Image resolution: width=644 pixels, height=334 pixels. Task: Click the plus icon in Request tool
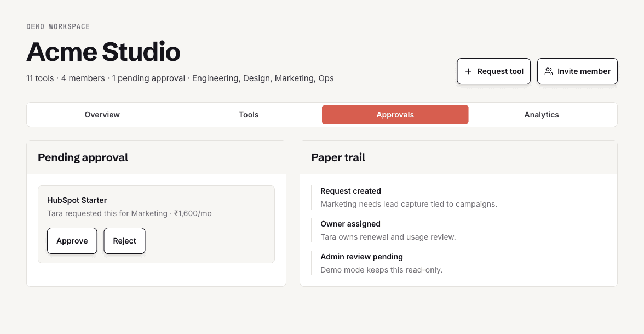(468, 71)
